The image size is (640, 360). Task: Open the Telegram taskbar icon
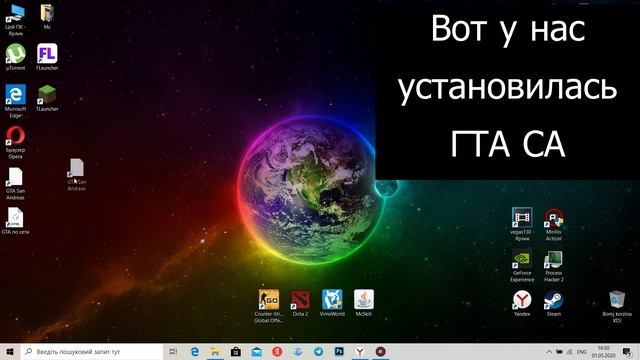[x=318, y=351]
